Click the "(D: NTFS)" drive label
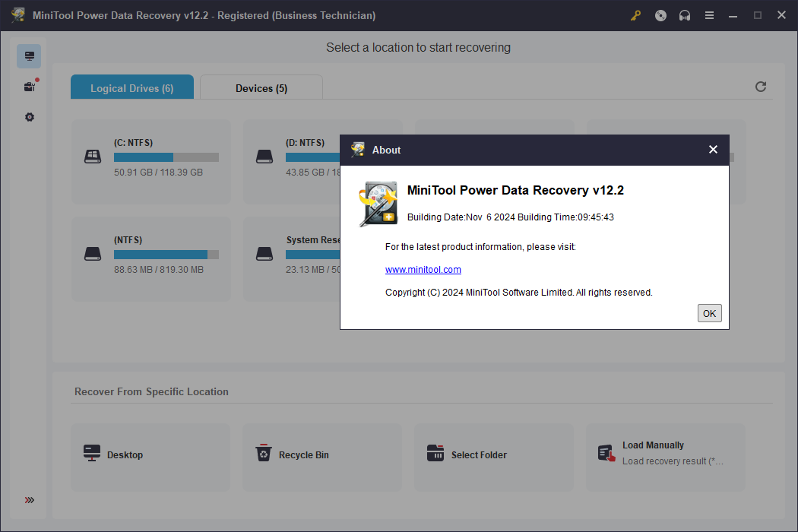The width and height of the screenshot is (798, 532). 305,143
